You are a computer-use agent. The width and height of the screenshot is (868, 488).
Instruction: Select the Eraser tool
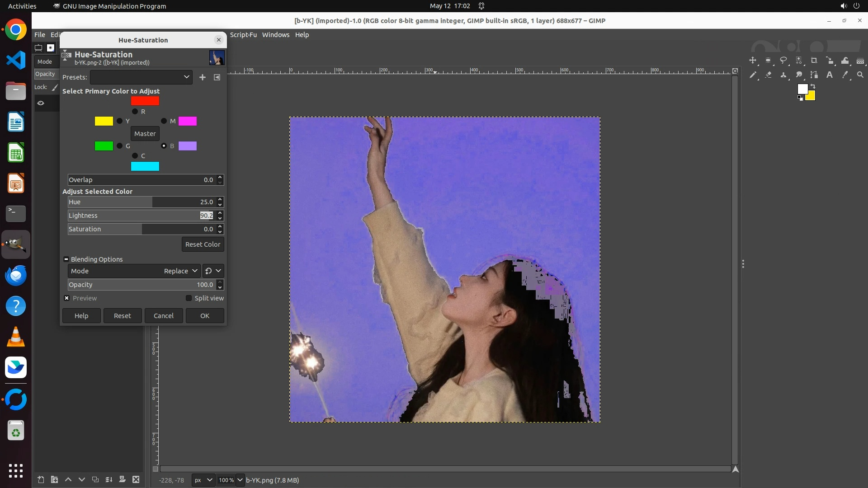tap(768, 75)
